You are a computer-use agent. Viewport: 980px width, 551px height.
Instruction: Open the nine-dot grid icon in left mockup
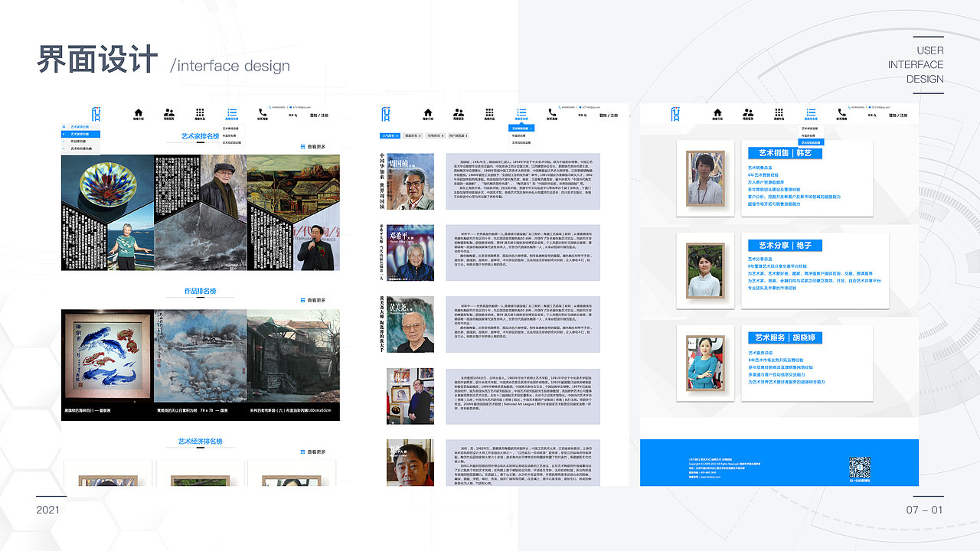pyautogui.click(x=200, y=112)
